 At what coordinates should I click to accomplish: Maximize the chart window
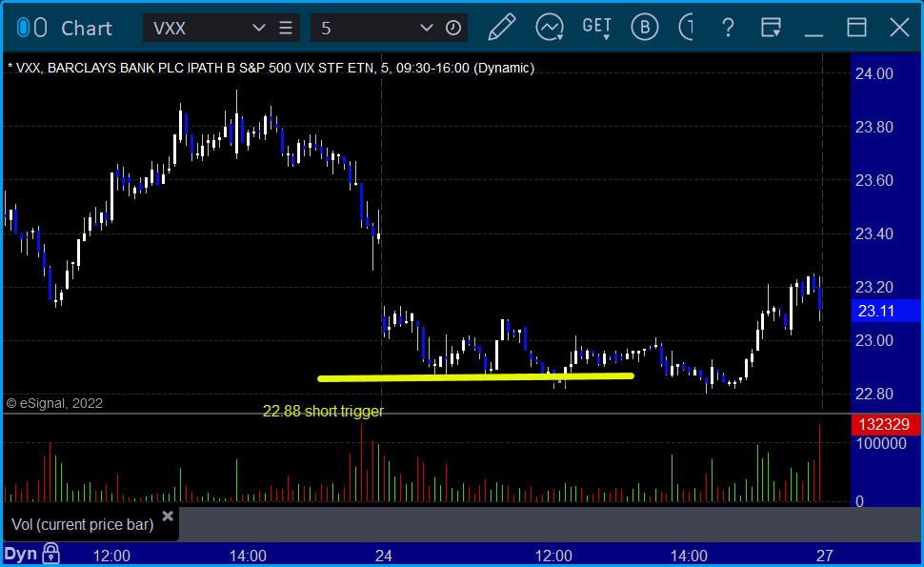coord(856,28)
